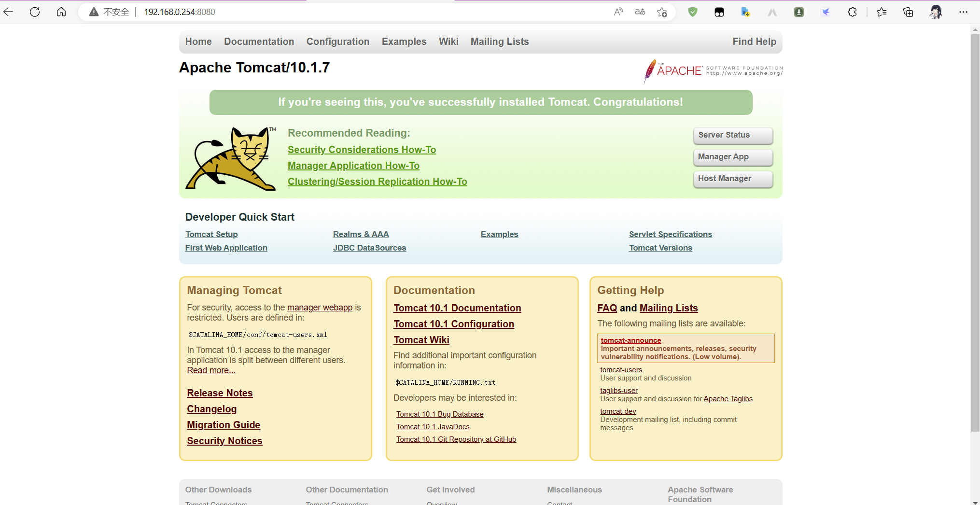Open the Configuration nav item

coord(338,42)
